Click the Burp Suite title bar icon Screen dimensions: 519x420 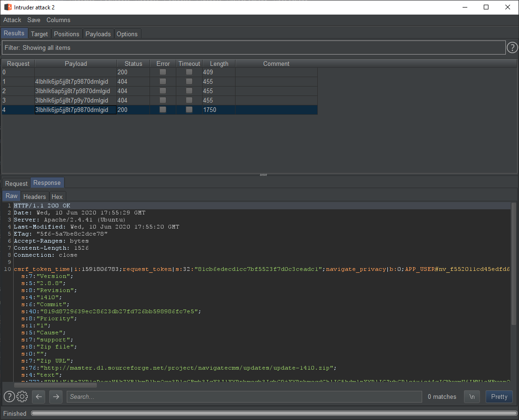8,7
